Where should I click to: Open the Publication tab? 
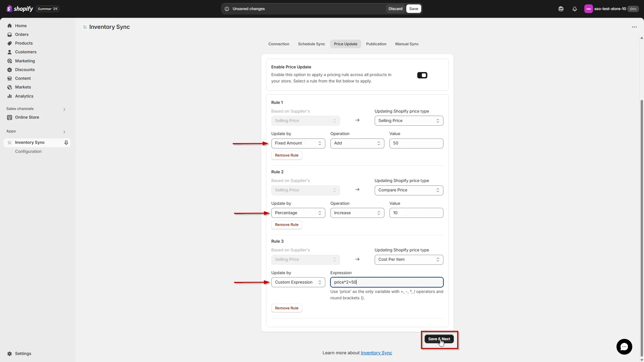376,44
